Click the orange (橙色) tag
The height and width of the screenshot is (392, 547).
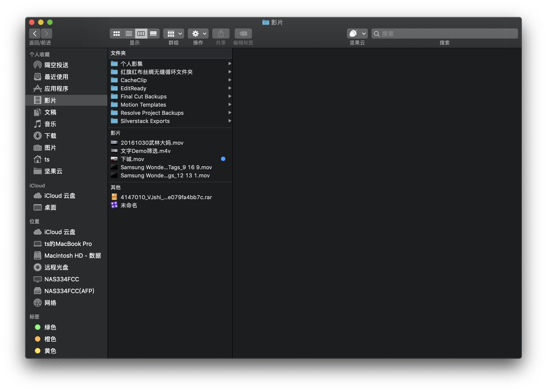pyautogui.click(x=50, y=339)
